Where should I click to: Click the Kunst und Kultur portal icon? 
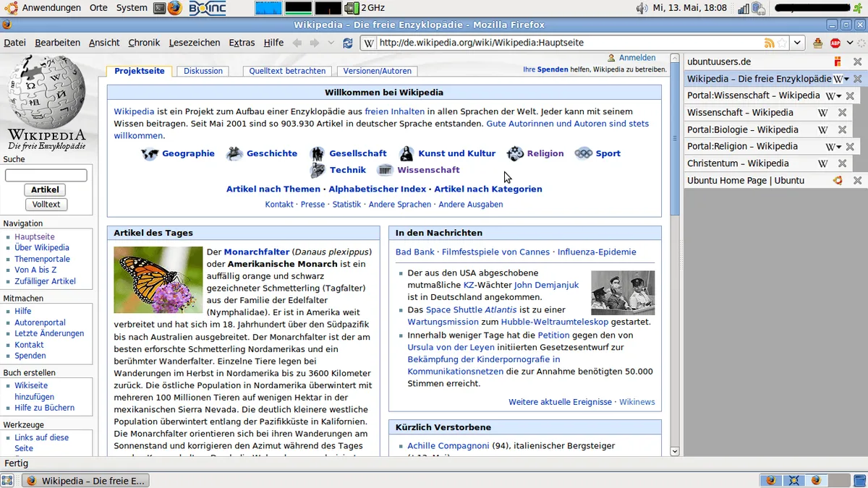click(407, 153)
